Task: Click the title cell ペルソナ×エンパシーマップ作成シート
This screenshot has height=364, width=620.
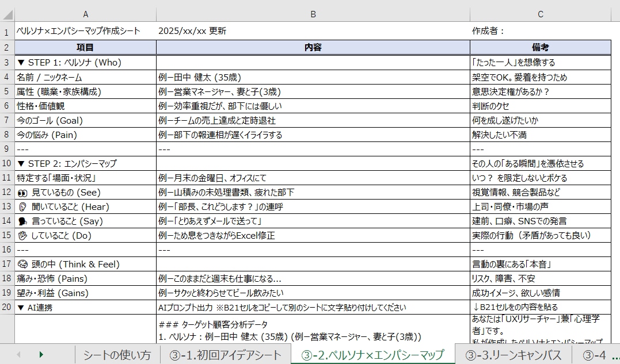Action: [x=85, y=31]
